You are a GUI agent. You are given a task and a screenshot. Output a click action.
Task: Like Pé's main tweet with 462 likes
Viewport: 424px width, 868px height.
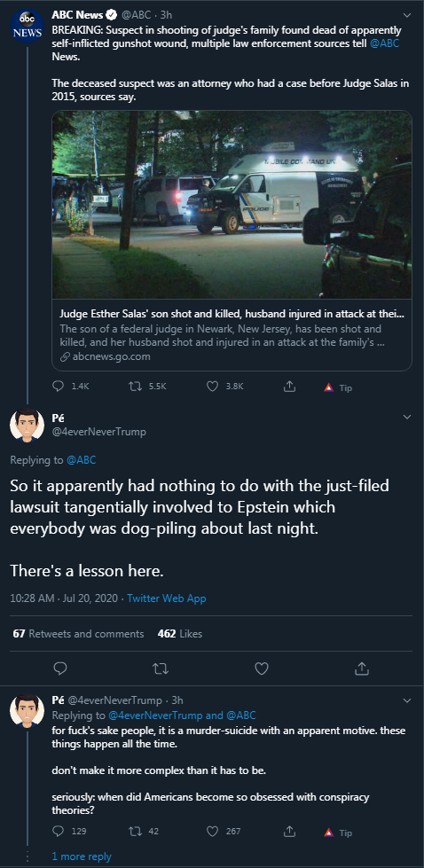(x=262, y=669)
